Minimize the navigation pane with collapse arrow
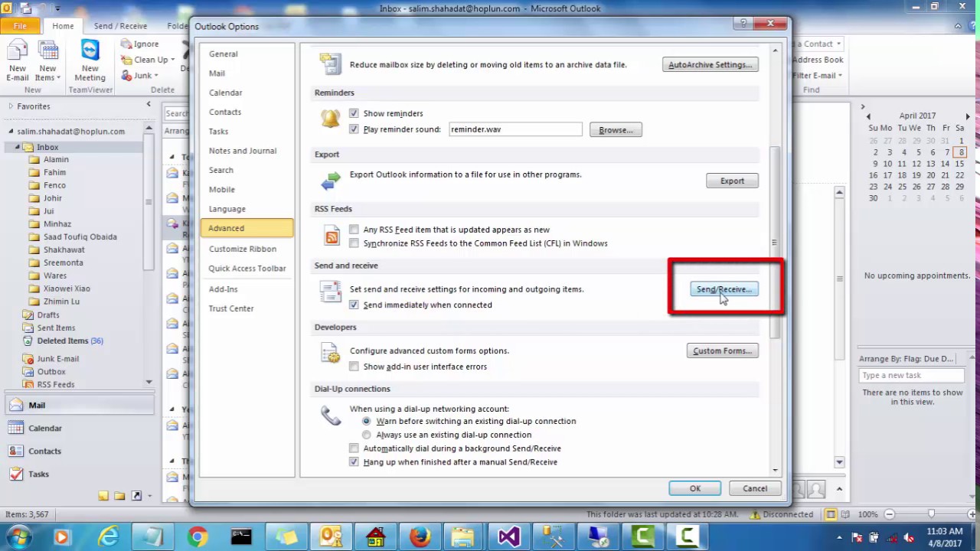The image size is (980, 551). [149, 104]
